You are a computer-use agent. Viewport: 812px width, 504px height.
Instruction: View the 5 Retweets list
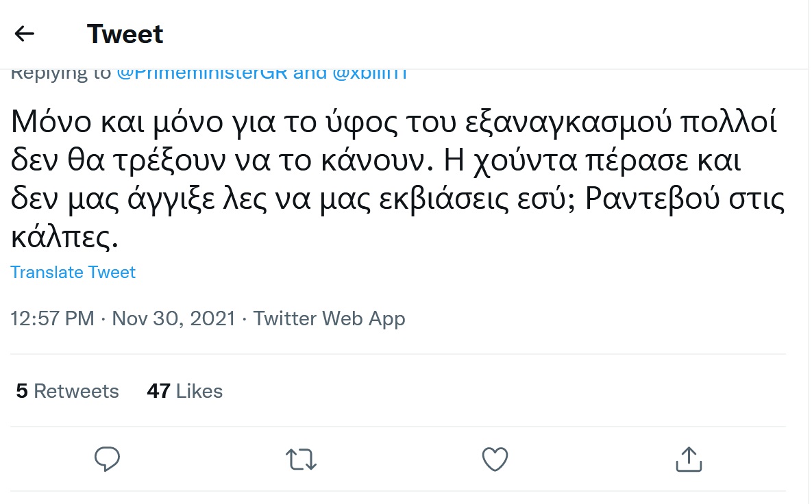point(68,391)
